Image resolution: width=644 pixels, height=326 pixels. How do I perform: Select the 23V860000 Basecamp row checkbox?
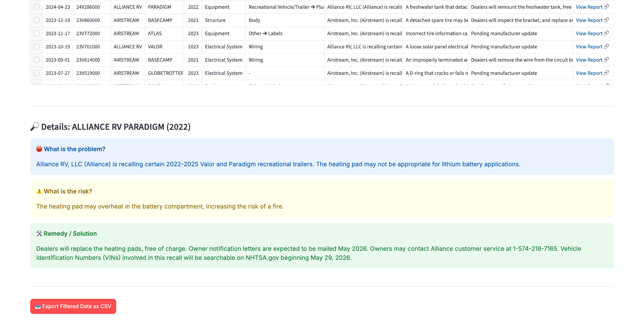[x=36, y=20]
